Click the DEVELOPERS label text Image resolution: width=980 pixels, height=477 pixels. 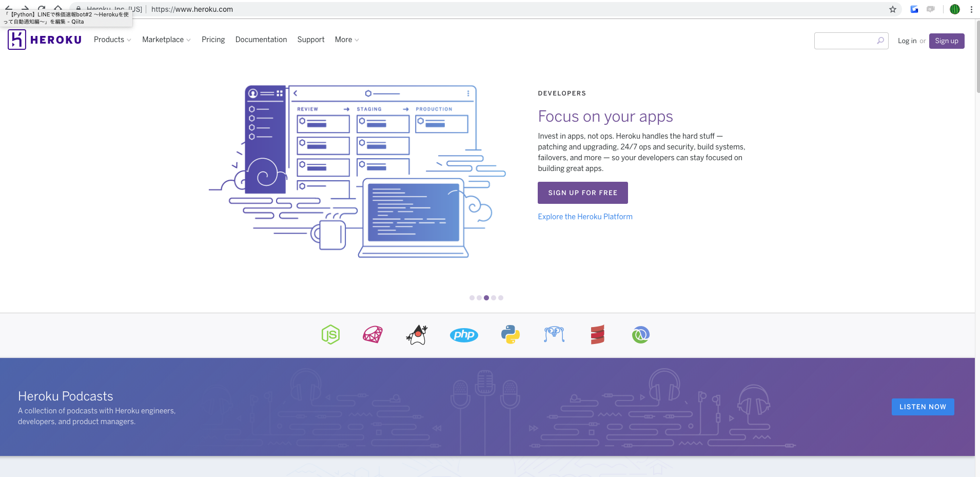[x=562, y=93]
